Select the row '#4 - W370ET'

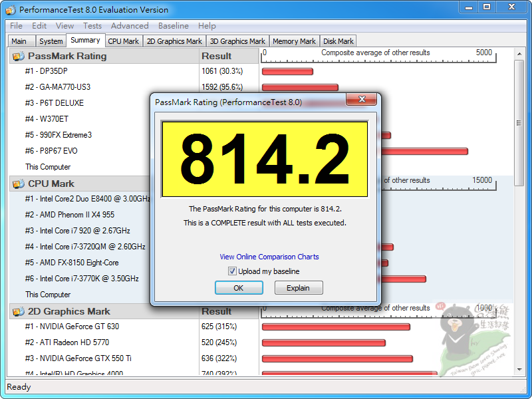coord(47,119)
